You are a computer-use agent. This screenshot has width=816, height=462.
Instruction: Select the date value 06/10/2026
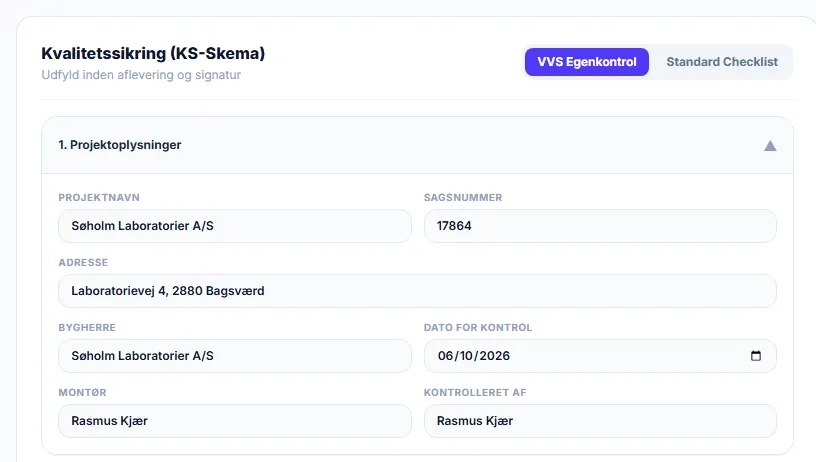(x=474, y=356)
